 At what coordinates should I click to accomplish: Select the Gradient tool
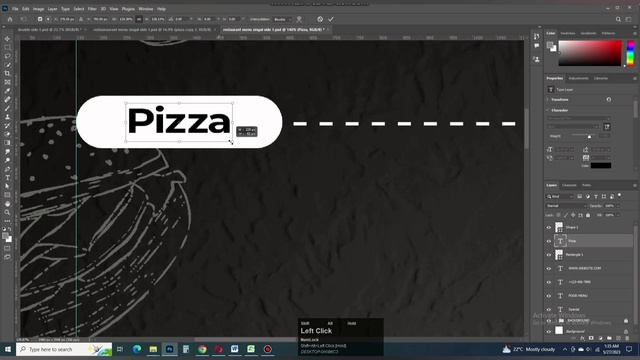click(x=7, y=143)
